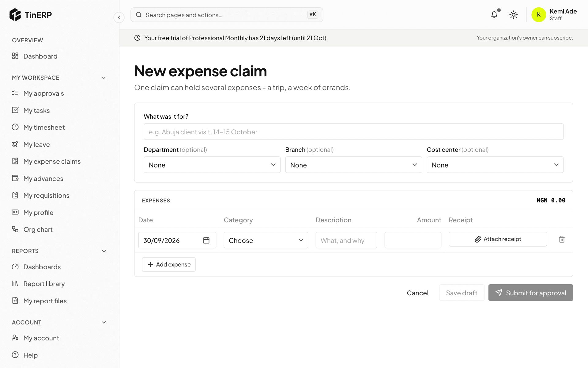Click the Kemi Ade avatar circle

pos(539,15)
